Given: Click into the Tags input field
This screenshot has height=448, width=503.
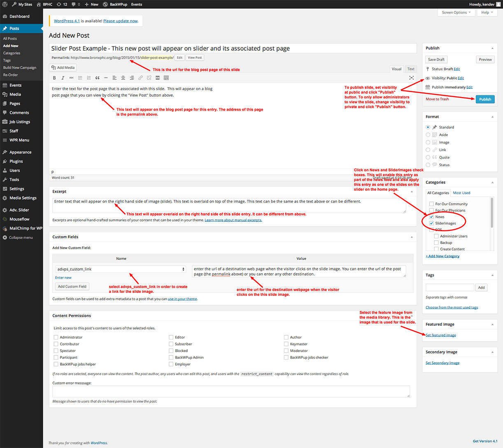Looking at the screenshot, I should [449, 288].
